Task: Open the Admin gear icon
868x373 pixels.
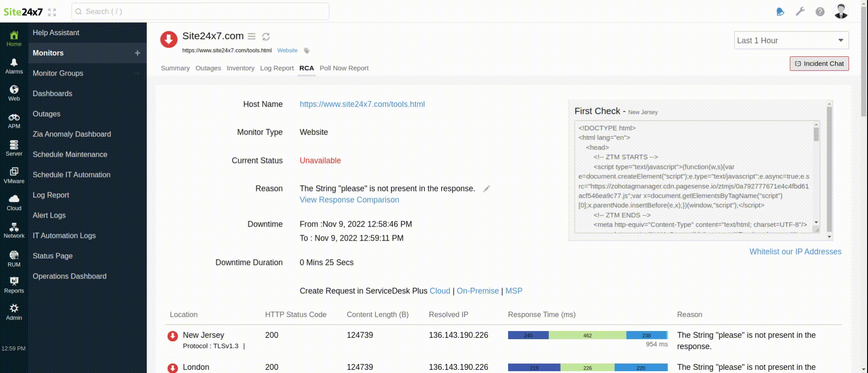Action: tap(14, 308)
